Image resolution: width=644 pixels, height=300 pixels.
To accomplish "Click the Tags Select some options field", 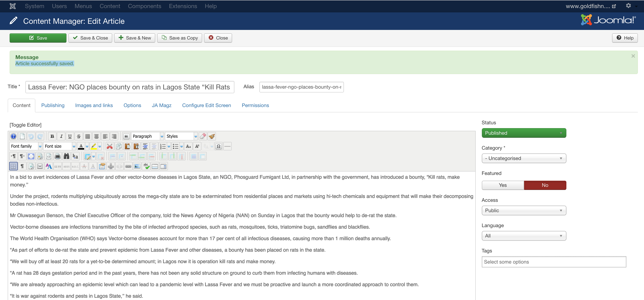I will click(x=554, y=262).
